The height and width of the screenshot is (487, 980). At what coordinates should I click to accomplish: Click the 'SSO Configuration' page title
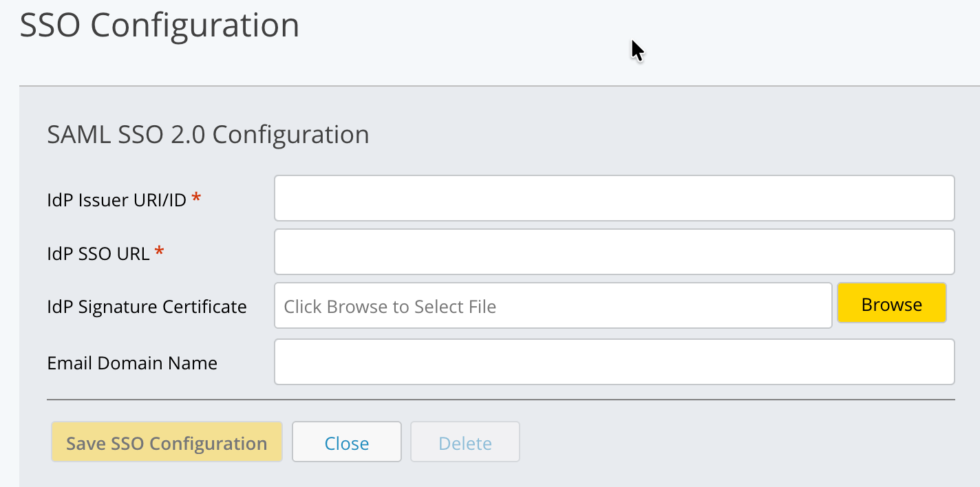[x=160, y=26]
